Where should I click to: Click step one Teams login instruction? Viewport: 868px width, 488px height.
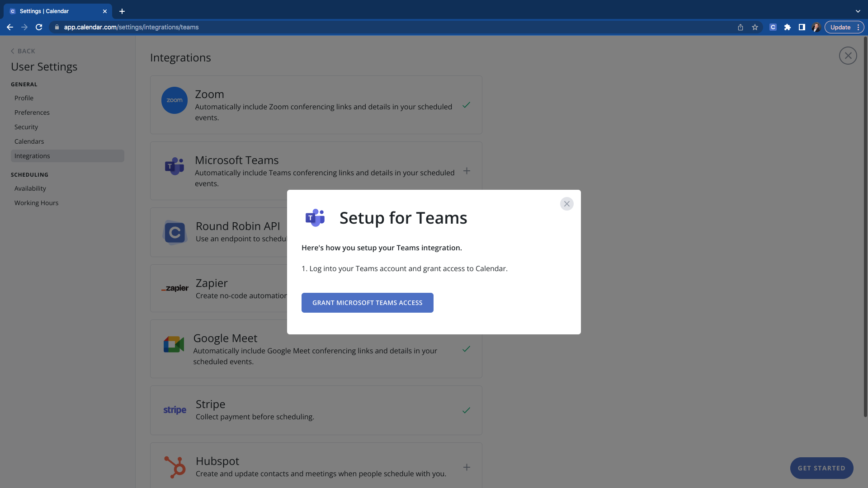coord(405,268)
